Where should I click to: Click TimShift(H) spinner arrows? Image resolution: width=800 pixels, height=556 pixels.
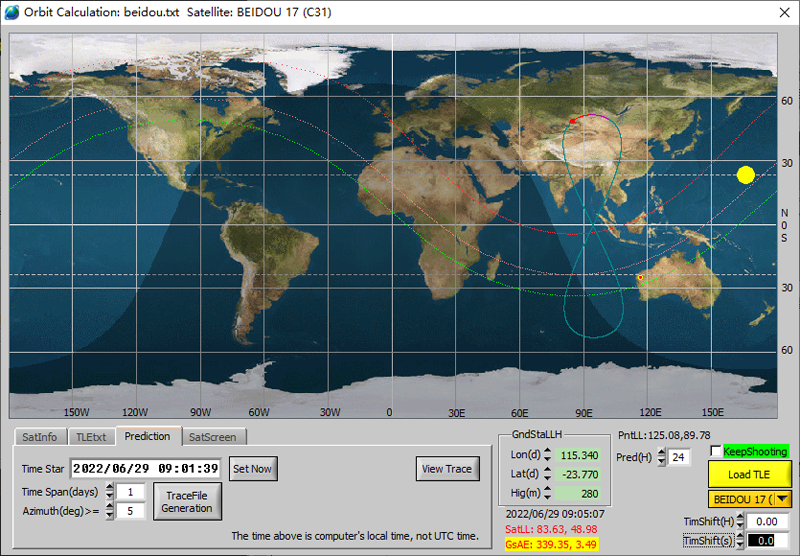[740, 521]
